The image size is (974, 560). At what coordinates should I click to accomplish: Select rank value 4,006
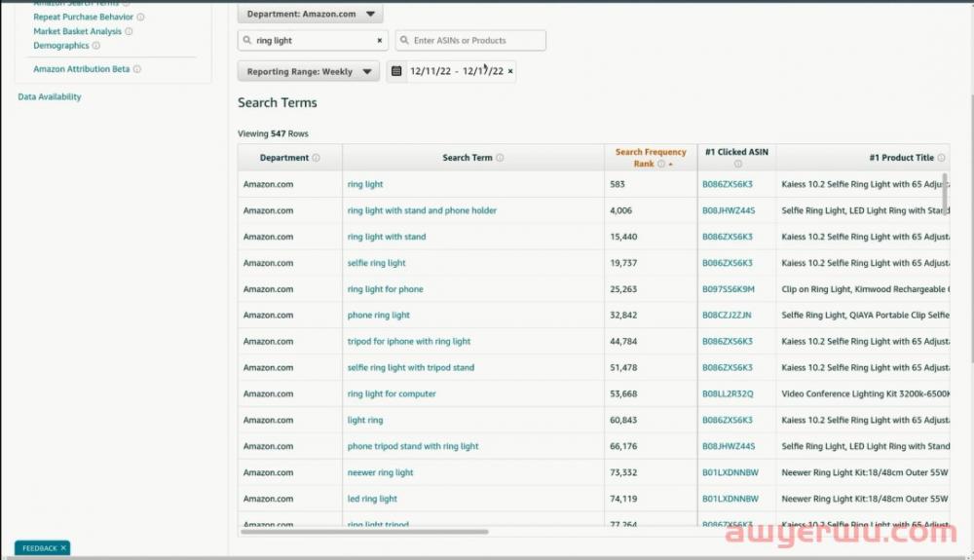pos(620,210)
